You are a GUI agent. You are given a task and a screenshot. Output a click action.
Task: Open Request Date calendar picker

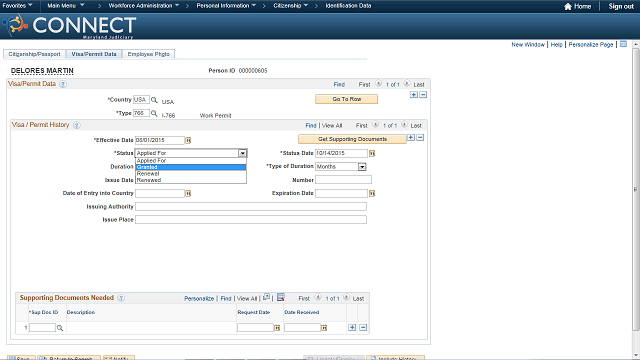point(277,328)
